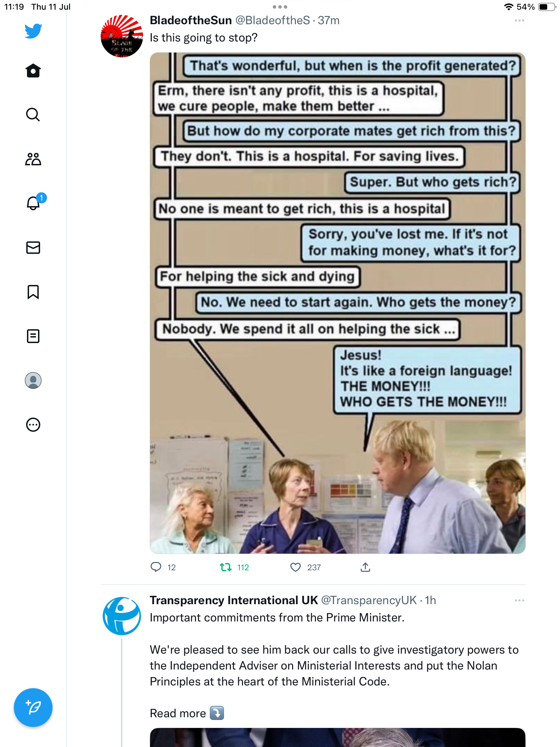Open more options for Transparency International UK tweet
The width and height of the screenshot is (560, 747).
pyautogui.click(x=519, y=600)
